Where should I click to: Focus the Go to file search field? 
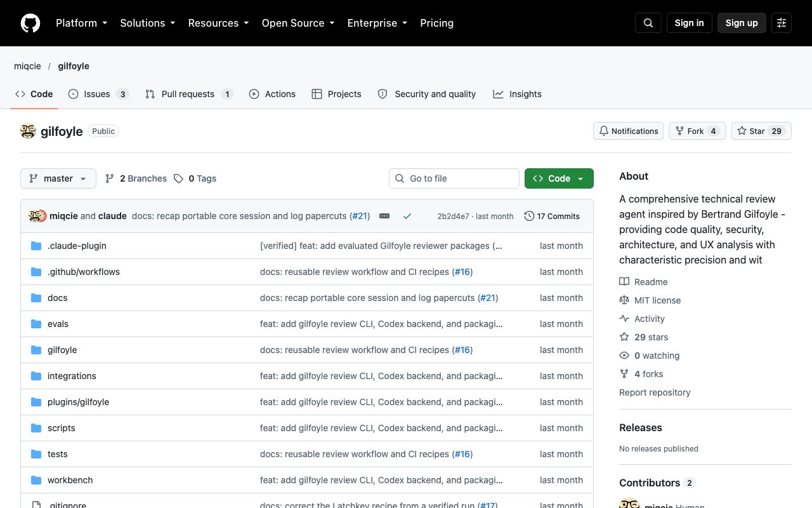pos(454,178)
